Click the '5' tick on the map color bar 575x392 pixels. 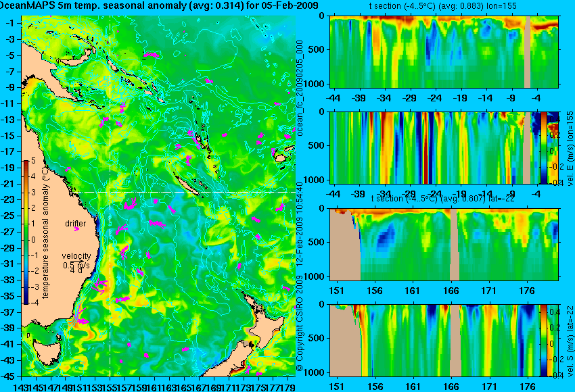pyautogui.click(x=33, y=160)
